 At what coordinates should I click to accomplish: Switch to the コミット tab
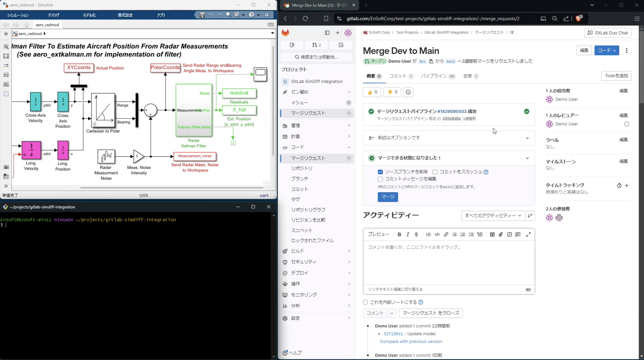click(x=401, y=76)
